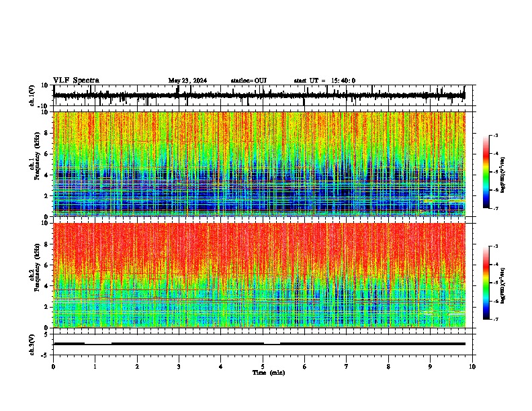The image size is (532, 411).
Task: Click the "4" kHz tick on ch.2 spectrogram
Action: click(x=46, y=286)
